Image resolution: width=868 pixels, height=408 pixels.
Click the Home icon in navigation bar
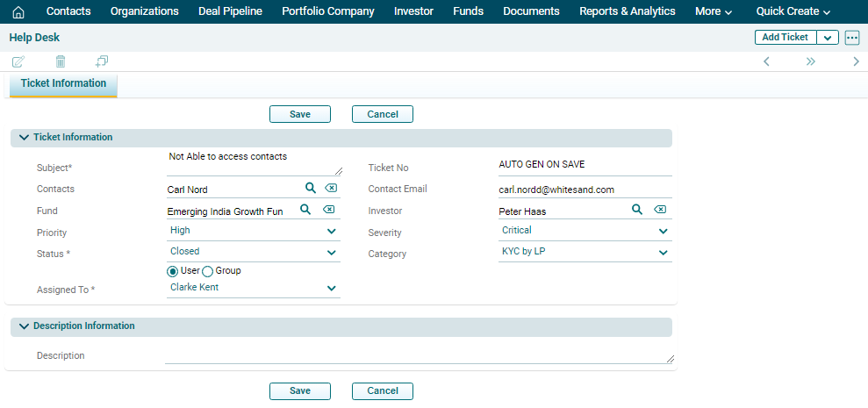(x=18, y=11)
